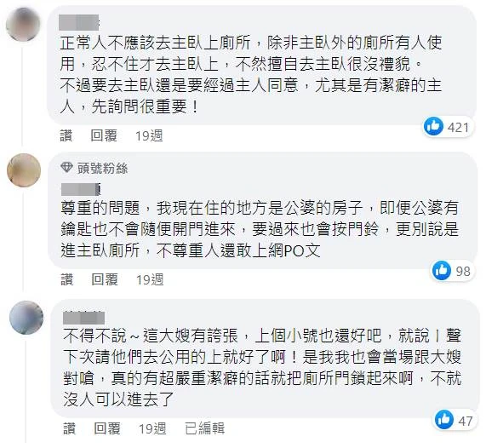Open the third commenter's profile picture
The height and width of the screenshot is (448, 486).
[x=26, y=318]
